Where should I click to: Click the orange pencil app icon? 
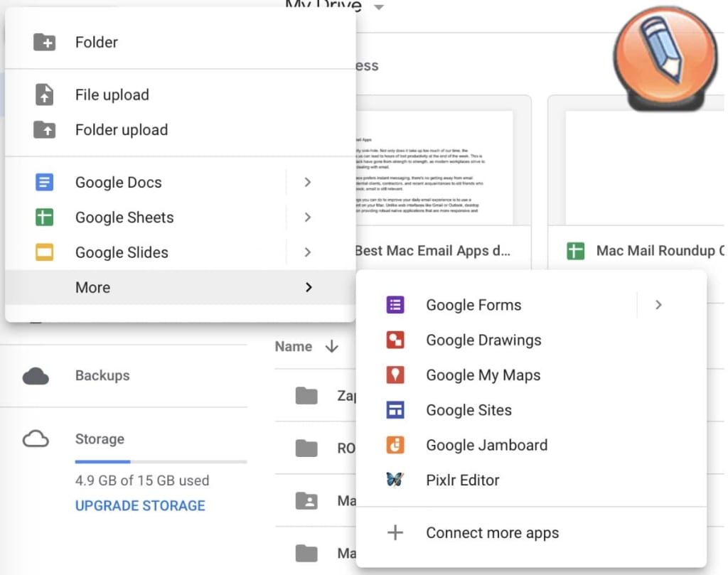(665, 58)
